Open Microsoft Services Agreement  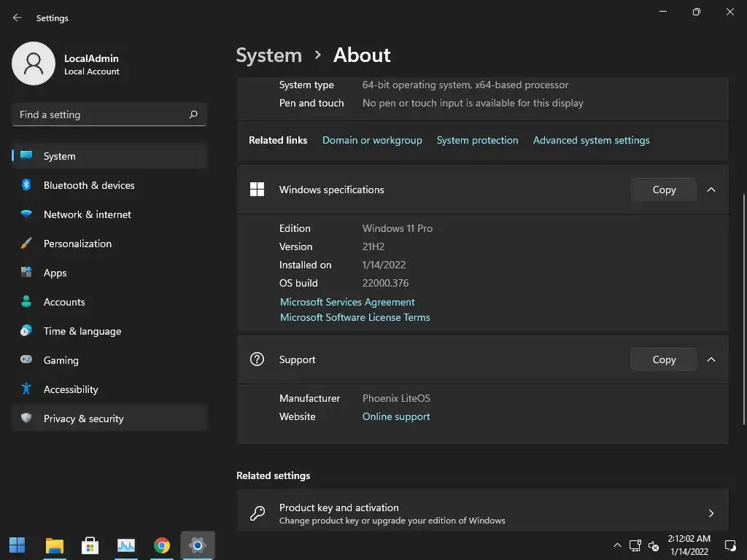click(347, 302)
